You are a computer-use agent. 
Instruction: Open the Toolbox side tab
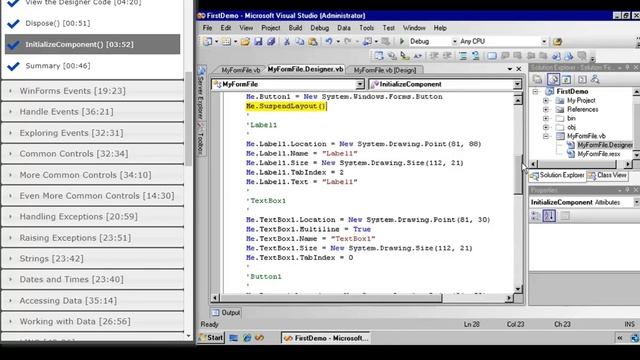(x=201, y=140)
